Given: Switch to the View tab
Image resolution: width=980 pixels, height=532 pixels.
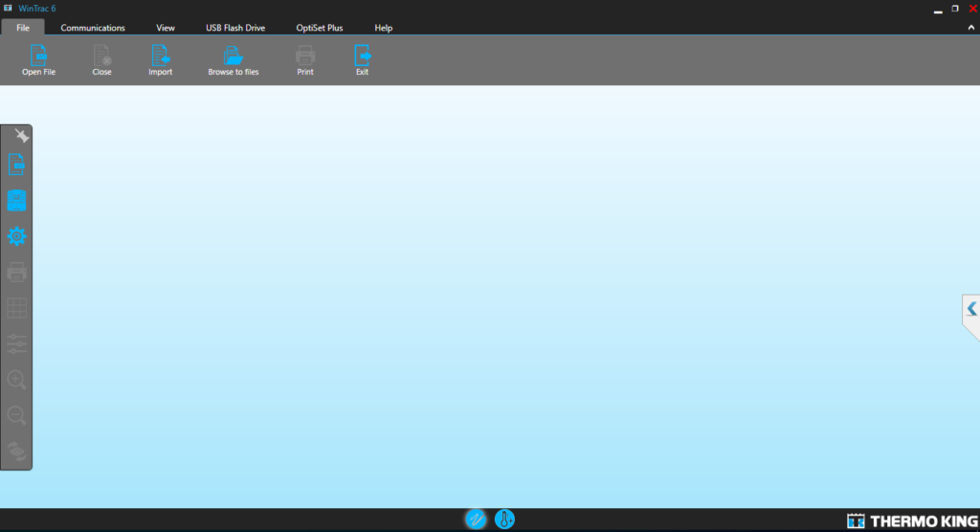Looking at the screenshot, I should pos(166,28).
